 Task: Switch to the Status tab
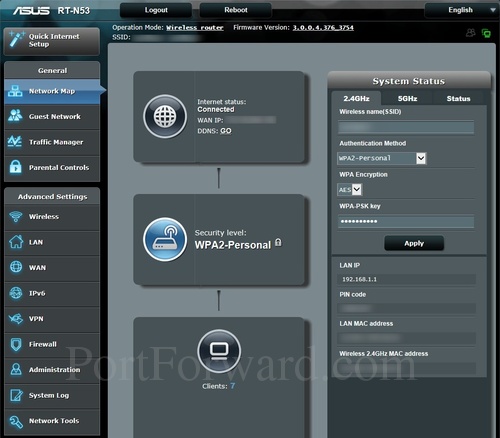point(458,99)
